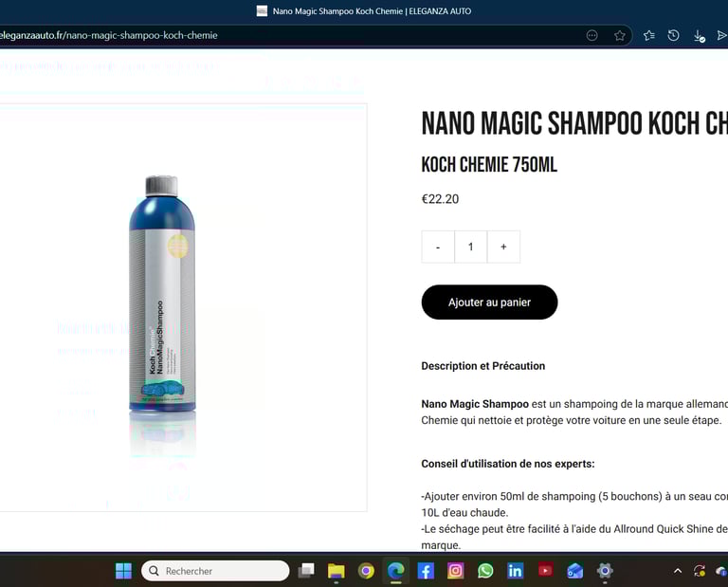The height and width of the screenshot is (587, 728).
Task: Add this page to favorites with star icon
Action: (619, 36)
